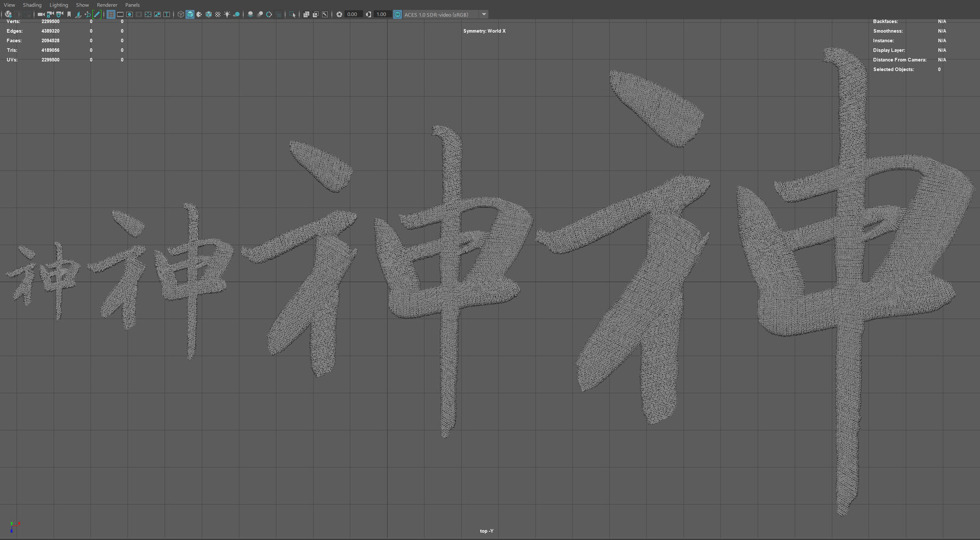
Task: Toggle the safe title display
Action: tap(166, 14)
